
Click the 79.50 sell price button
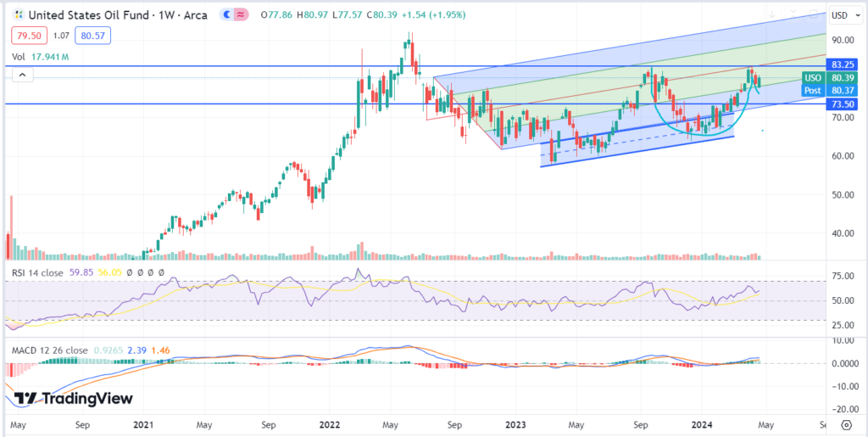29,36
